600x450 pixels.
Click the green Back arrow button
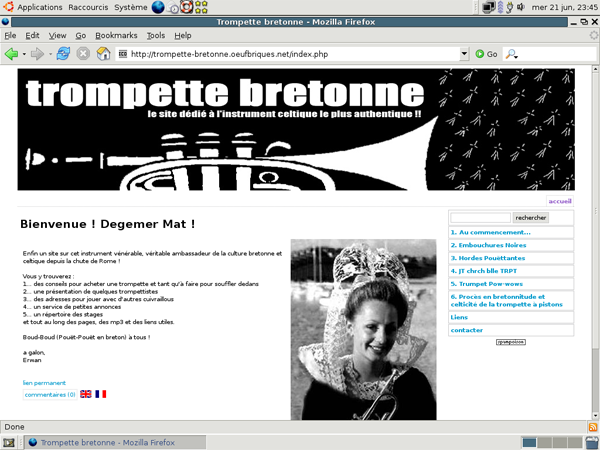12,53
